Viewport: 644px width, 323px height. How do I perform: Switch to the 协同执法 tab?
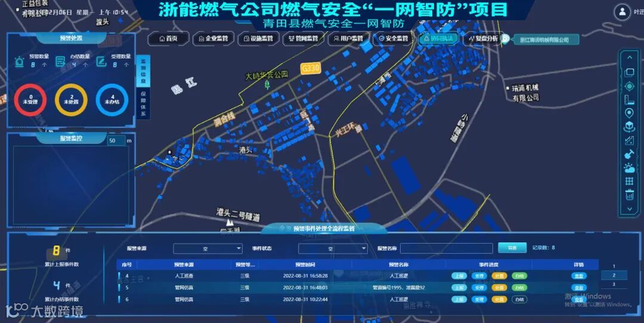pos(439,39)
